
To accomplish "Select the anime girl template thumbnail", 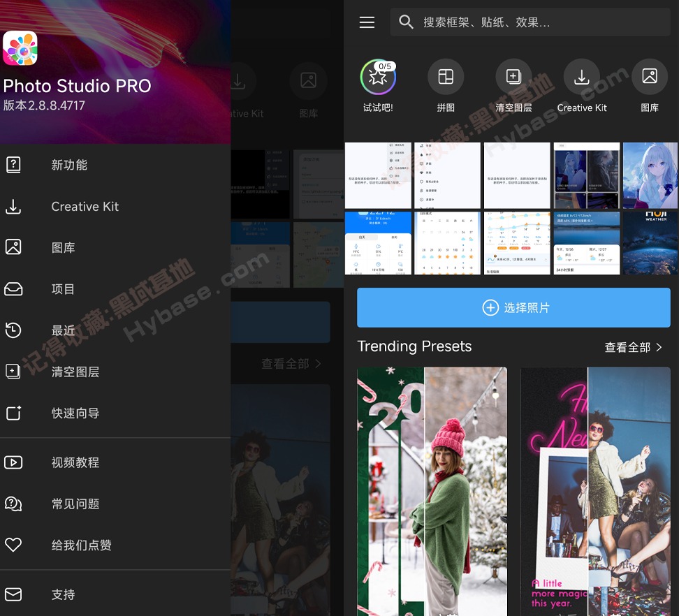I will pos(650,175).
